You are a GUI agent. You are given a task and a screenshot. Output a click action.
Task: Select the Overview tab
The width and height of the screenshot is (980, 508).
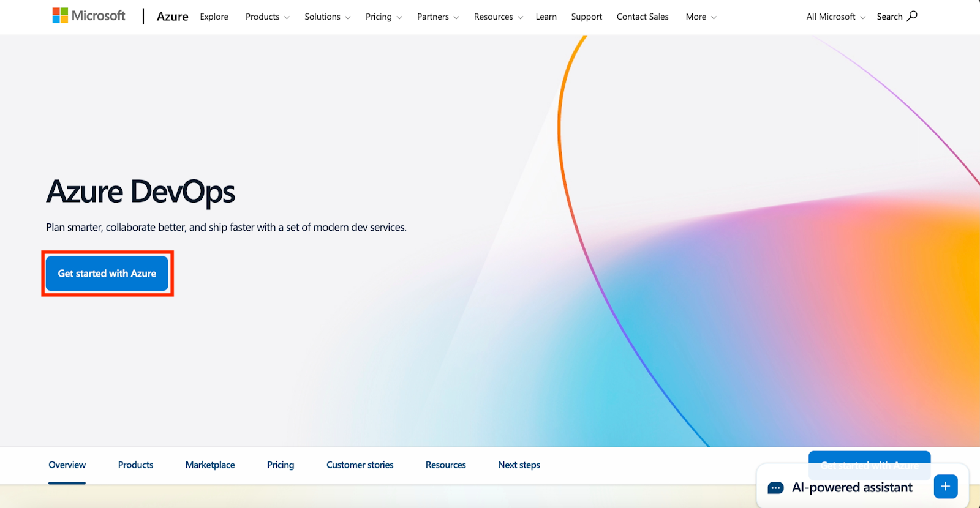click(67, 465)
